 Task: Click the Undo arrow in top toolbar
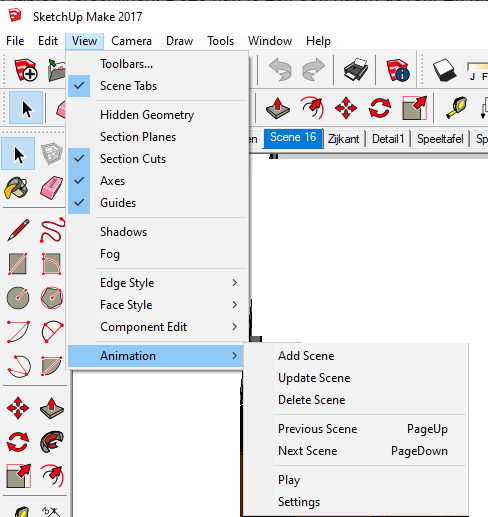pyautogui.click(x=280, y=70)
